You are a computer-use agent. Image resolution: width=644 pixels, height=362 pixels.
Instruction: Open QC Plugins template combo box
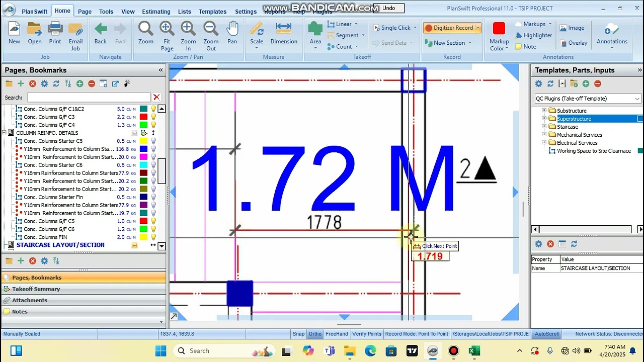coord(587,99)
